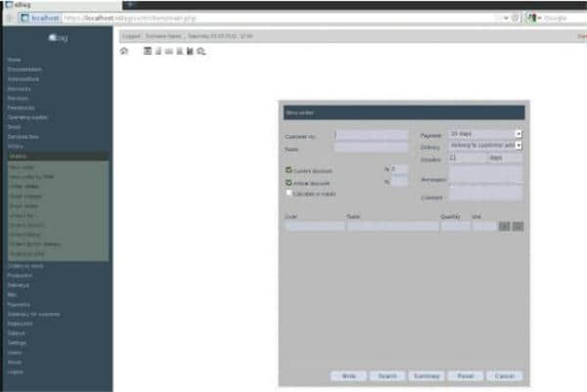Open the Payment dropdown showing 30 days
The image size is (587, 392).
tap(485, 134)
